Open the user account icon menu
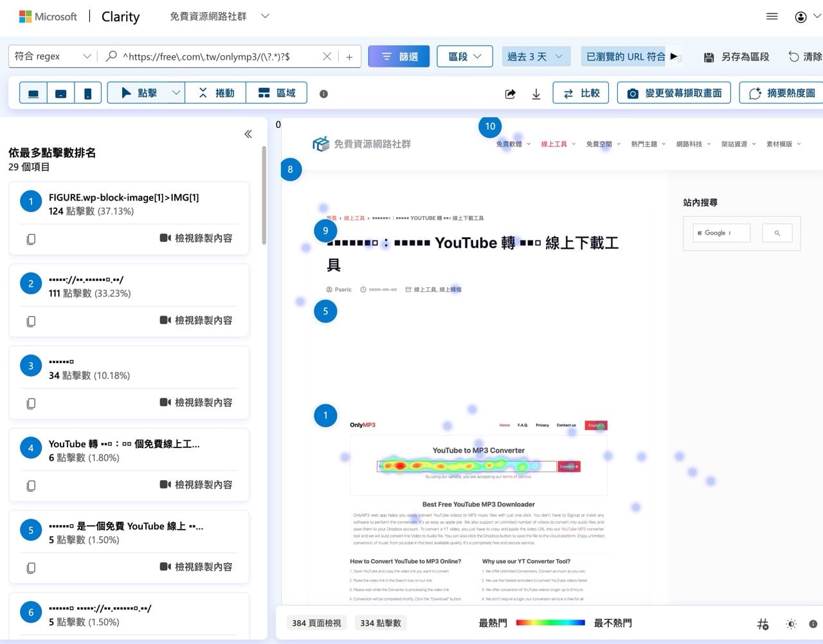823x644 pixels. [800, 17]
